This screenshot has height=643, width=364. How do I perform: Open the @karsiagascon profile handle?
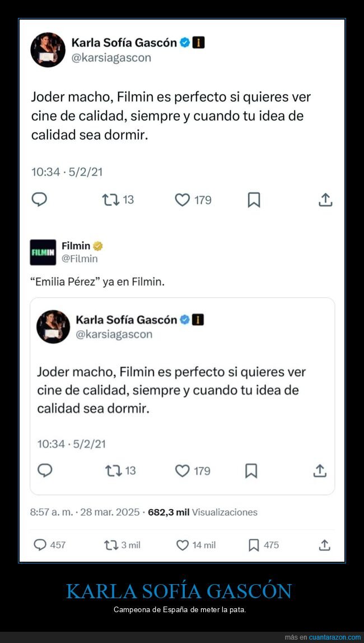coord(110,57)
